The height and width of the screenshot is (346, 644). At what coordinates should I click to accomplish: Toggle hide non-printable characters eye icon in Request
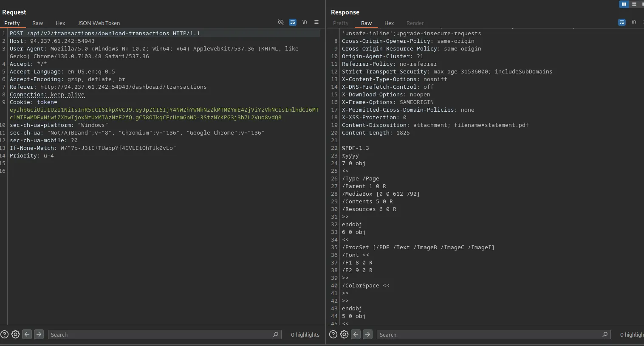click(281, 22)
